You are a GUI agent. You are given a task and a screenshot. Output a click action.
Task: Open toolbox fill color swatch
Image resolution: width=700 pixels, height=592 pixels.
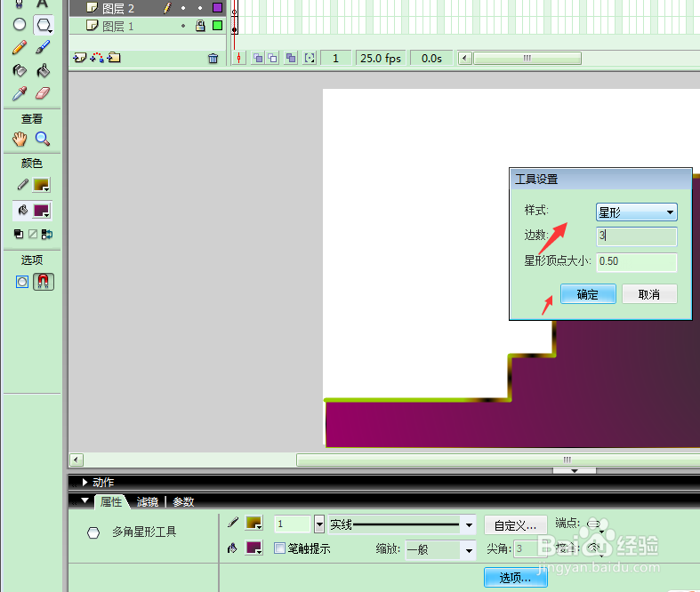42,211
